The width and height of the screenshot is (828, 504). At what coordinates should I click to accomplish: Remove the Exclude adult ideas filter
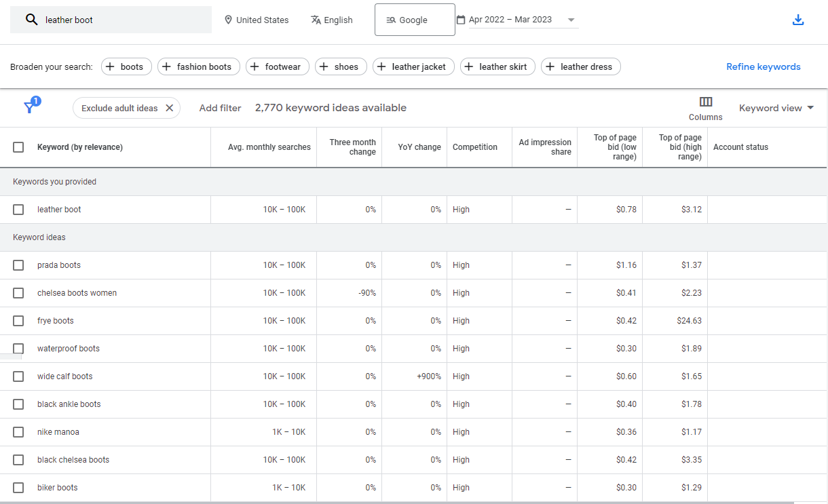[x=170, y=108]
